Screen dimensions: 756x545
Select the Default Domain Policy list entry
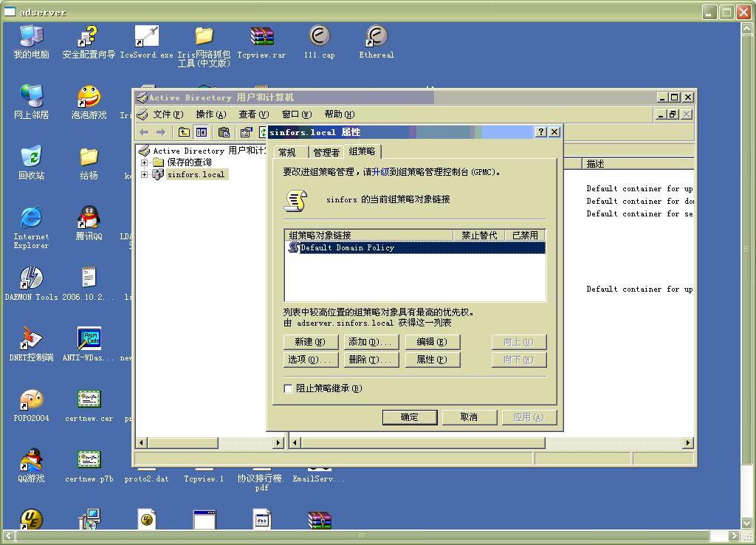(347, 248)
